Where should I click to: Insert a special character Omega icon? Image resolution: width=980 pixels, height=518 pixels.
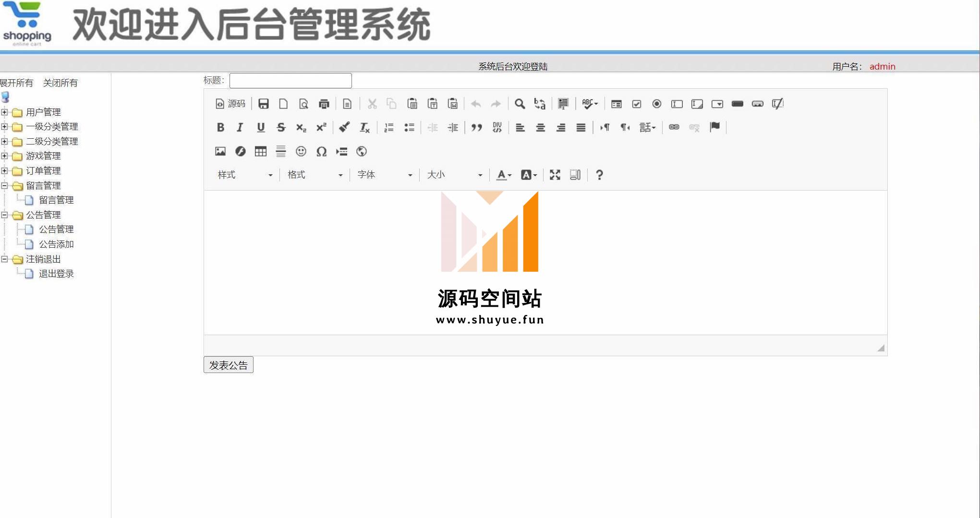click(321, 151)
